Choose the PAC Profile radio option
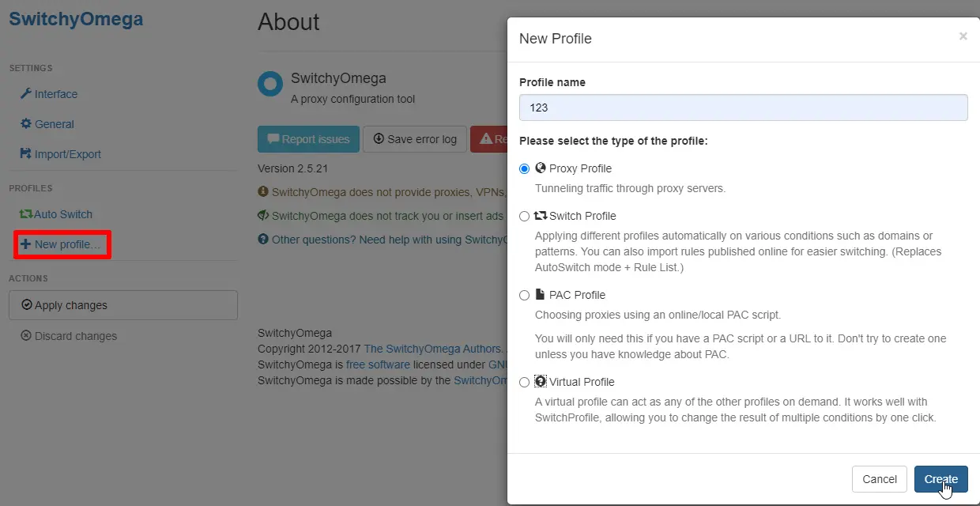The image size is (980, 506). click(525, 295)
